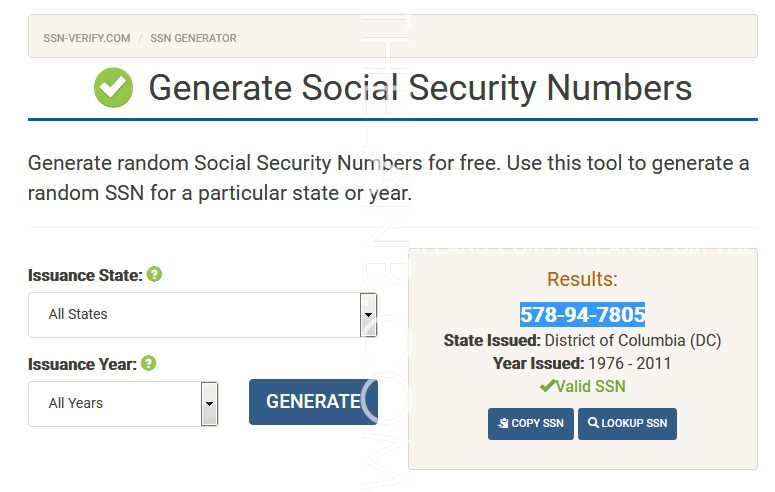Click the copy icon in Copy SSN

coord(503,423)
